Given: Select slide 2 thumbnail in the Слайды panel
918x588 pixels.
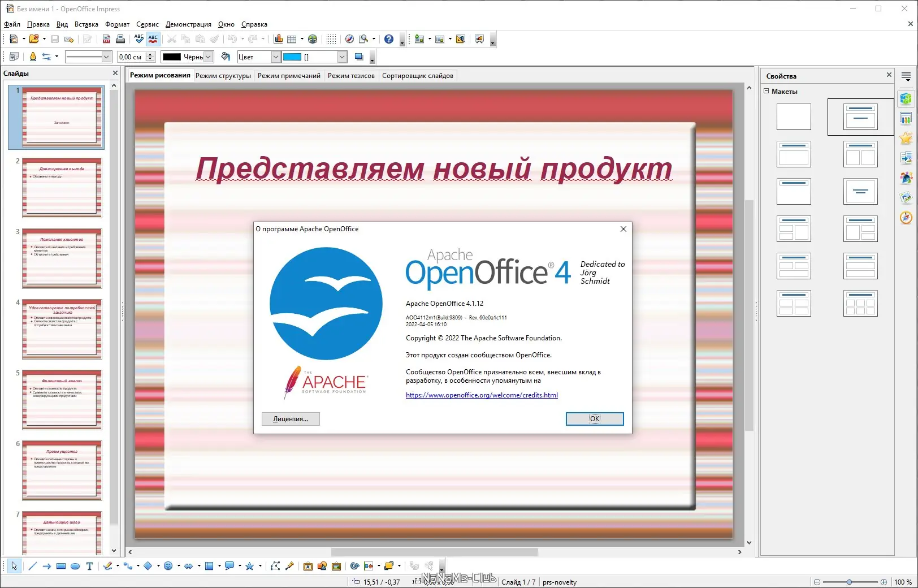Looking at the screenshot, I should click(62, 188).
